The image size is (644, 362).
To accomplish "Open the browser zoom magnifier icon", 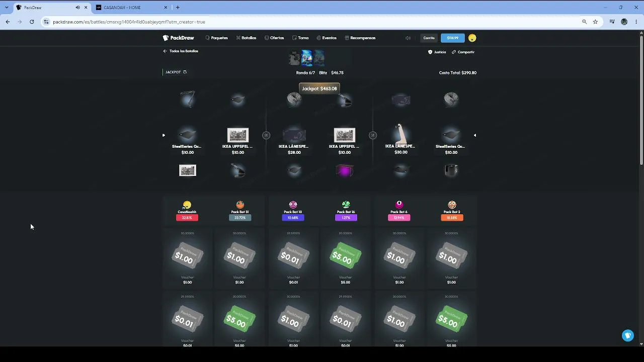I will 584,22.
